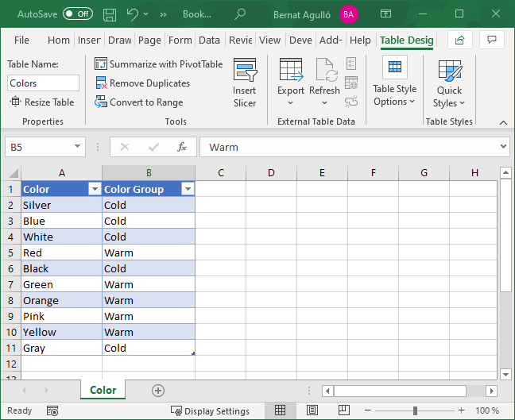
Task: Click Display Settings in status bar
Action: coord(210,411)
